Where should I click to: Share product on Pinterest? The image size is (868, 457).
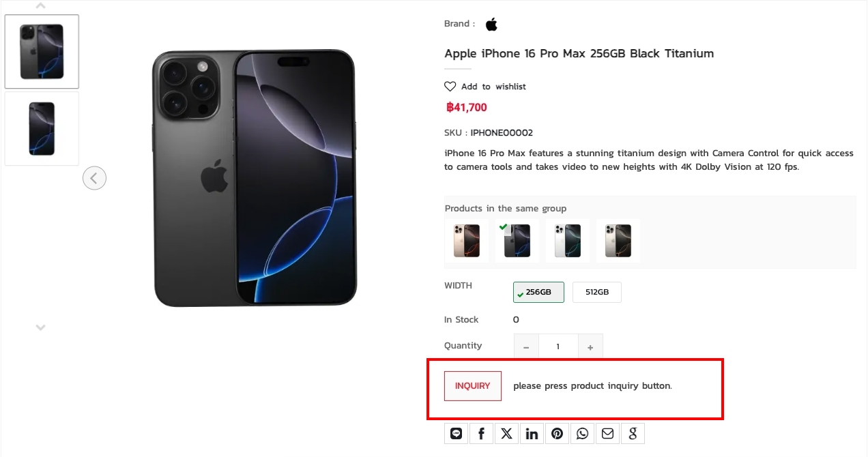(x=557, y=434)
